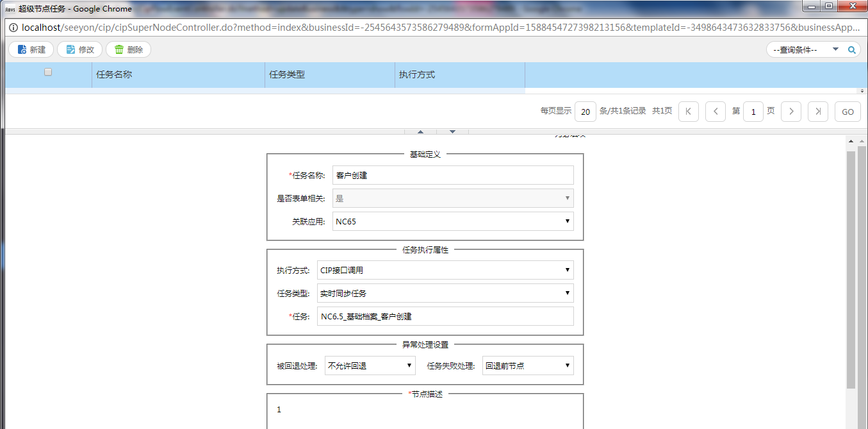
Task: Collapse panel with up arrow splitter
Action: point(420,131)
